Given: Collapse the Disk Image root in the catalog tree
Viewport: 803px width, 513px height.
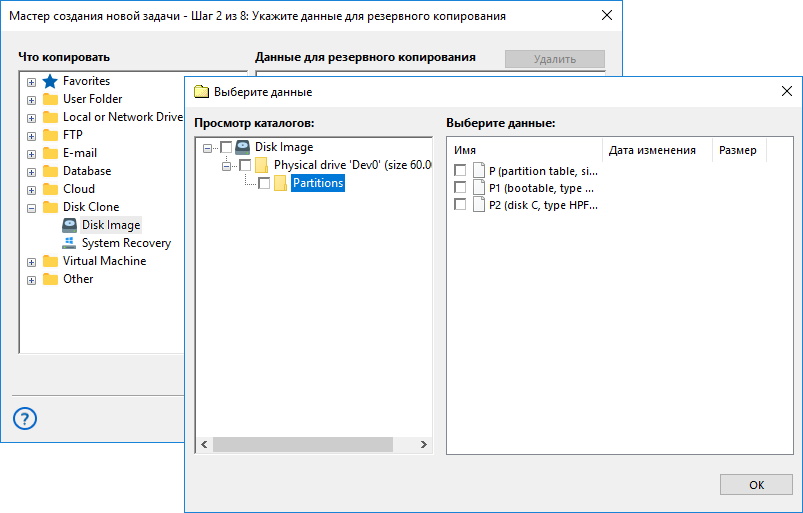Looking at the screenshot, I should (x=207, y=148).
